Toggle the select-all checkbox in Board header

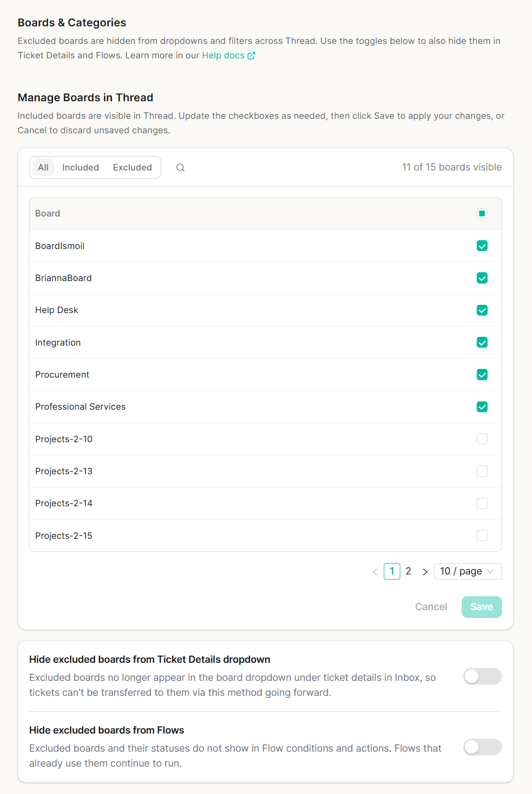click(x=482, y=213)
